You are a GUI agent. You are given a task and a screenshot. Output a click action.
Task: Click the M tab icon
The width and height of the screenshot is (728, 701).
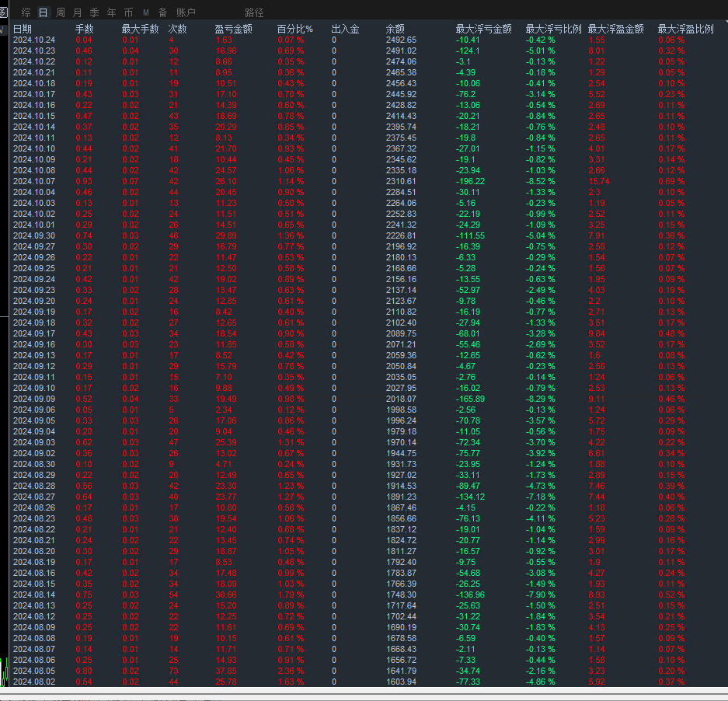tap(145, 12)
